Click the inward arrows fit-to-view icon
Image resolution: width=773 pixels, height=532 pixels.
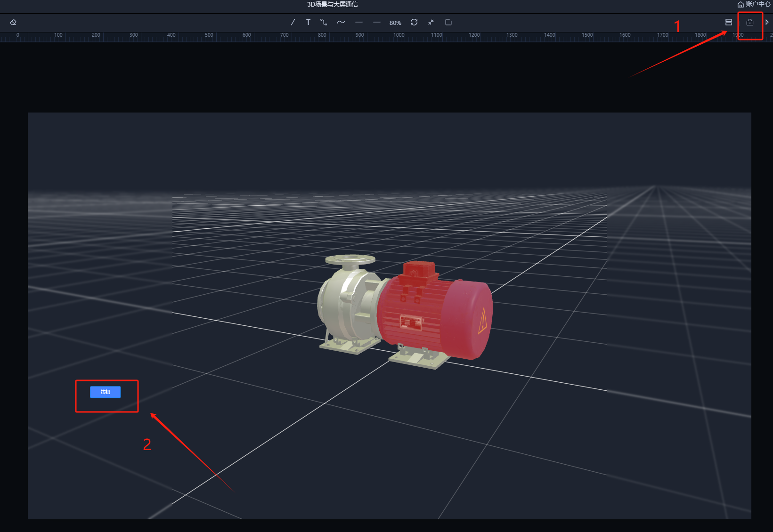(x=431, y=22)
